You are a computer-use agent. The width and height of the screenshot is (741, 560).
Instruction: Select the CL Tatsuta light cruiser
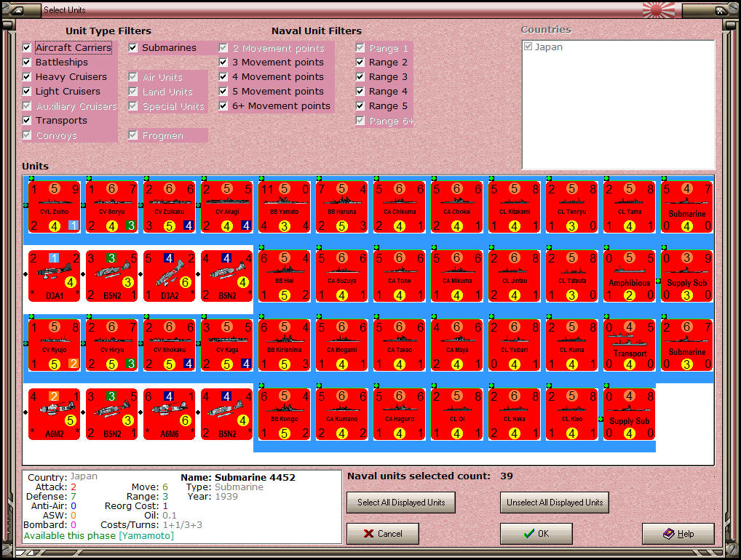pos(572,276)
